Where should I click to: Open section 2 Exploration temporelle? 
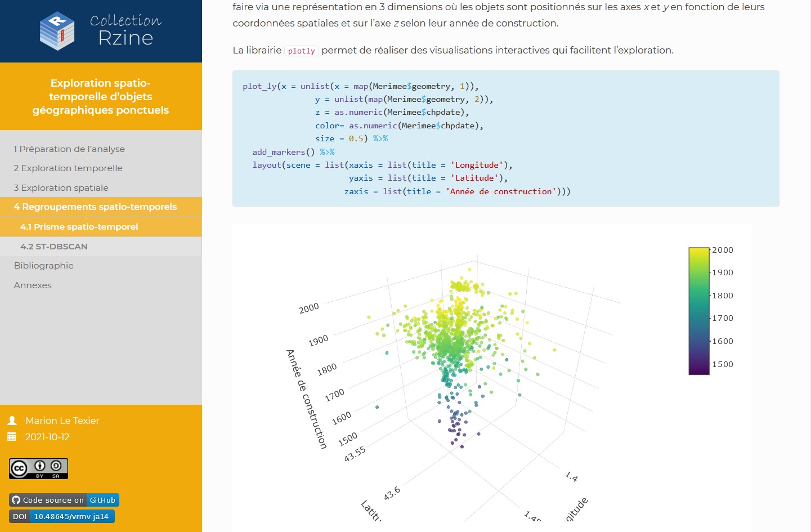68,168
